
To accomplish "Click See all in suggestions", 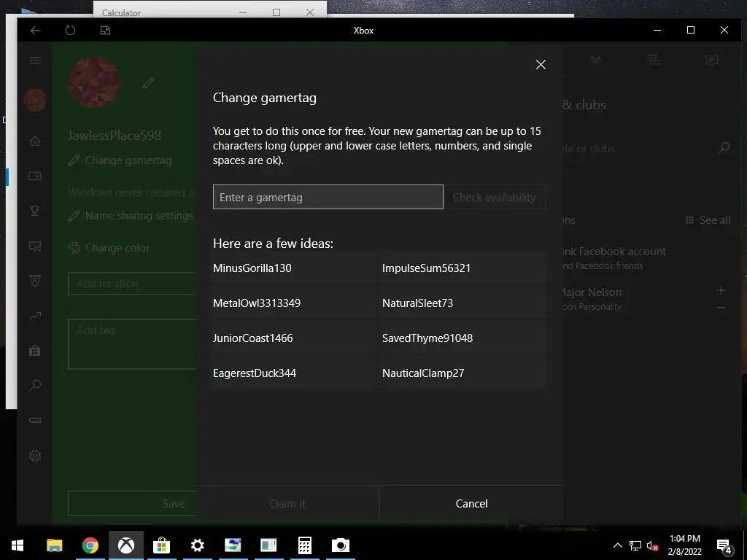I will tap(708, 220).
